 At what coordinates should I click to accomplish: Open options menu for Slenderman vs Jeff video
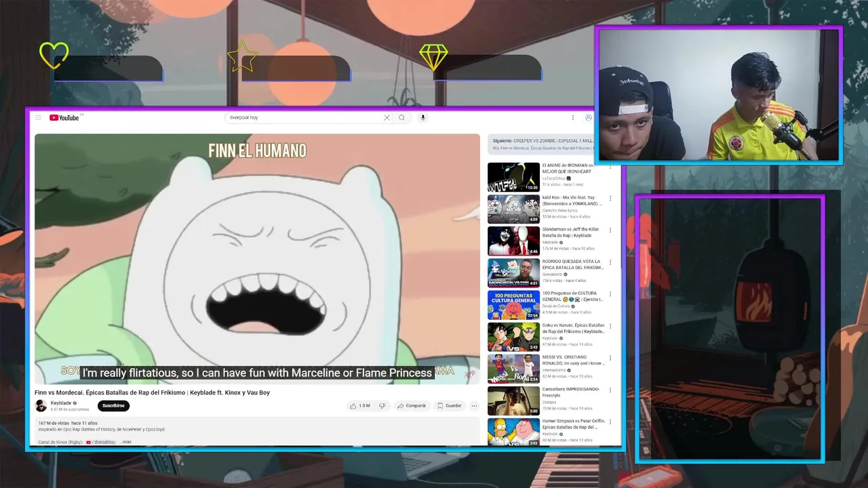click(610, 230)
